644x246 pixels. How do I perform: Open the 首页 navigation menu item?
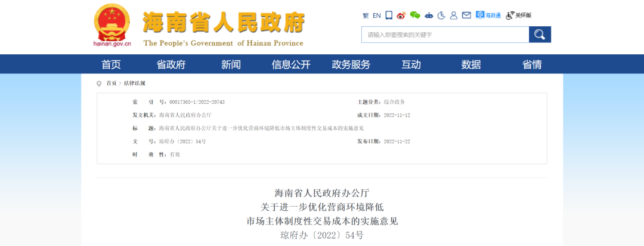pyautogui.click(x=112, y=64)
